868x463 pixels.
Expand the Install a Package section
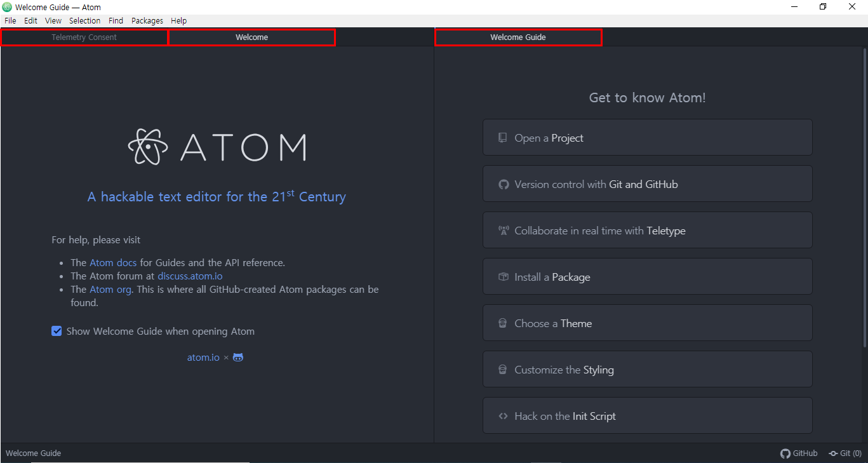[x=647, y=276]
